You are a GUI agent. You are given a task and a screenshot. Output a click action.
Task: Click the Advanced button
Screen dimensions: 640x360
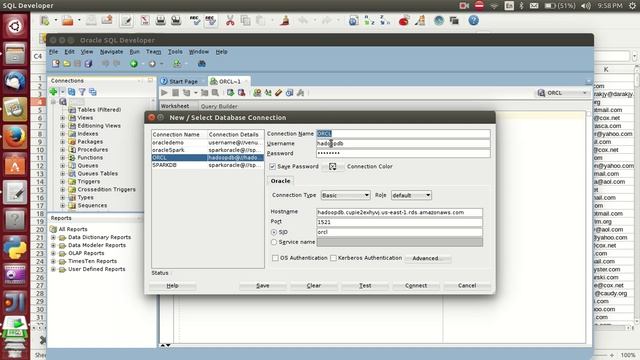(x=427, y=258)
